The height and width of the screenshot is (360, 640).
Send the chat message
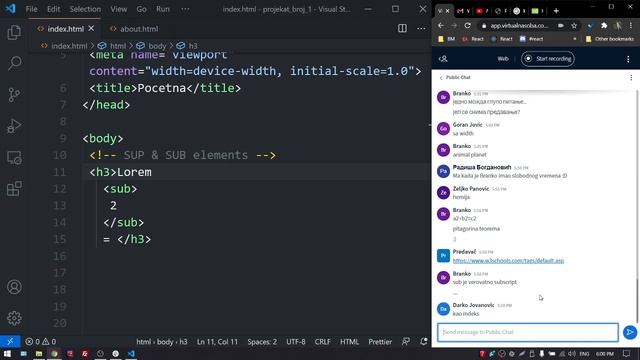pos(629,332)
